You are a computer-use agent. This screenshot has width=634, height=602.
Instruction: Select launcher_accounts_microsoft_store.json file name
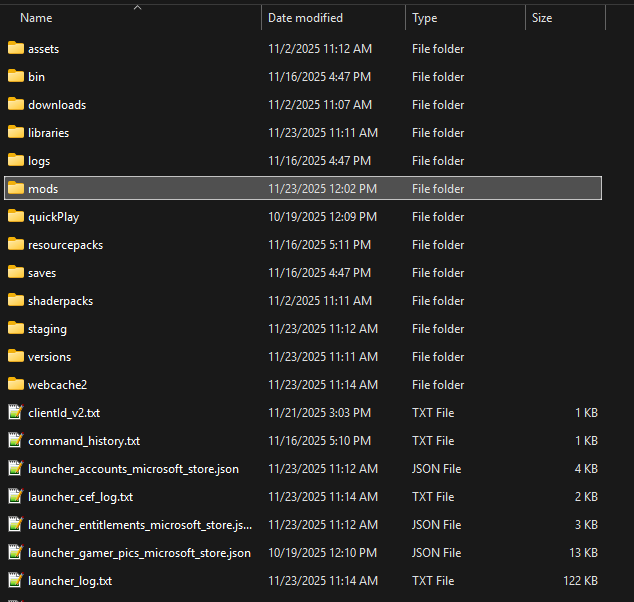(x=133, y=469)
